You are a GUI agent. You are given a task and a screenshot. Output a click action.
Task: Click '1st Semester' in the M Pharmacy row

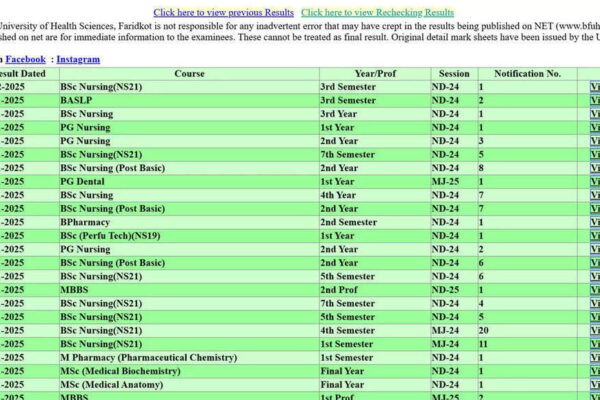pos(375,358)
